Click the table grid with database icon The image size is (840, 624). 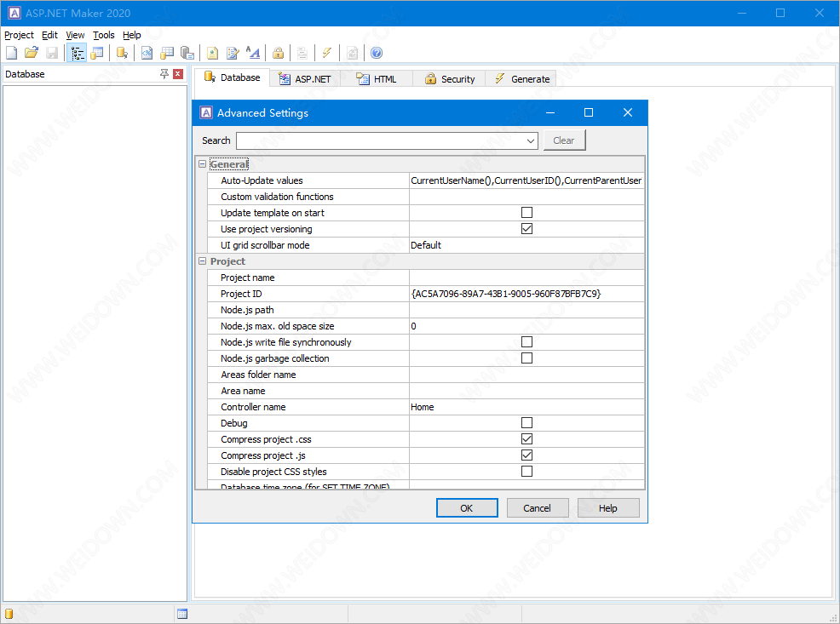(x=167, y=53)
